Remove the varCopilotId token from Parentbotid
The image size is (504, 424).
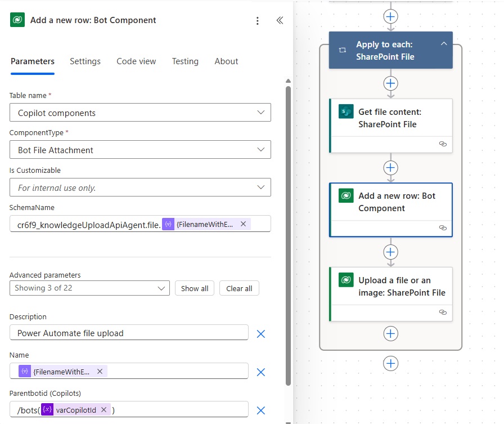coord(103,409)
